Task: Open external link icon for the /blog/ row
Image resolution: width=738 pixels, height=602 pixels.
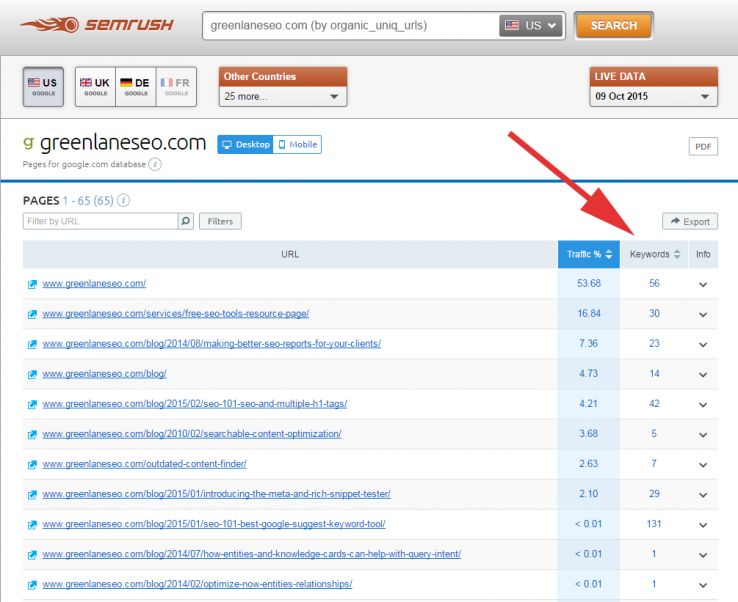Action: click(32, 374)
